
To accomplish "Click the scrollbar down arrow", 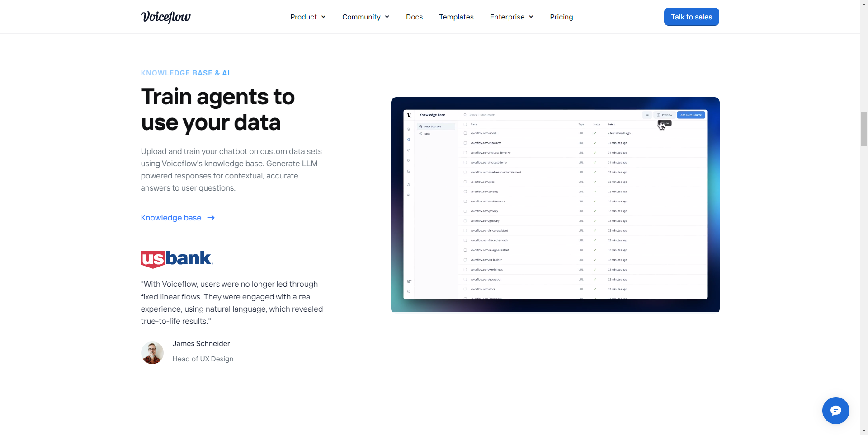I will point(864,431).
